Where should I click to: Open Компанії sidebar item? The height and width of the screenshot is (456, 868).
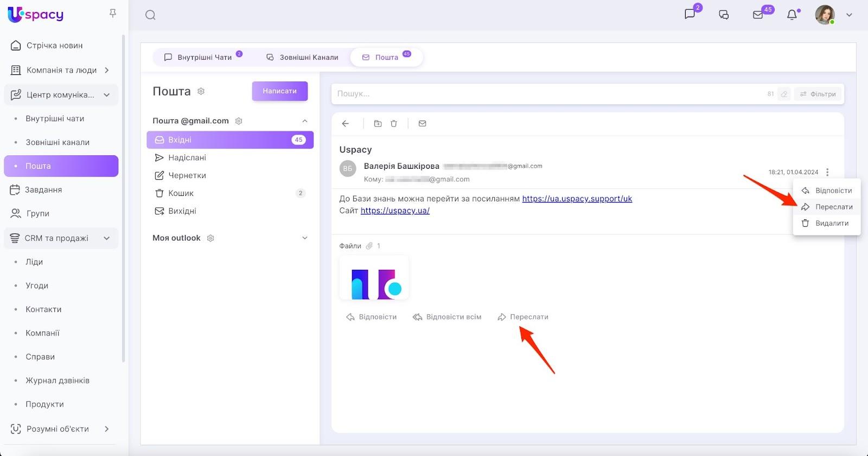click(42, 333)
